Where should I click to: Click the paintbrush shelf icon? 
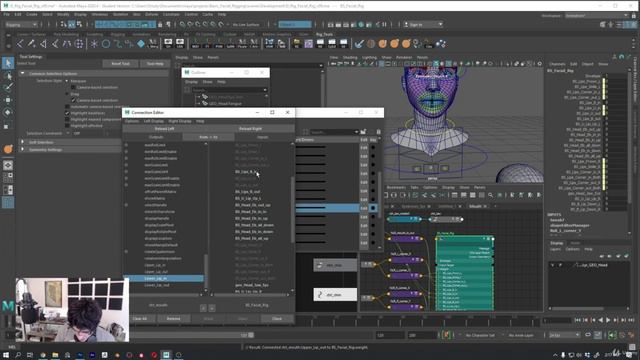coord(359,43)
